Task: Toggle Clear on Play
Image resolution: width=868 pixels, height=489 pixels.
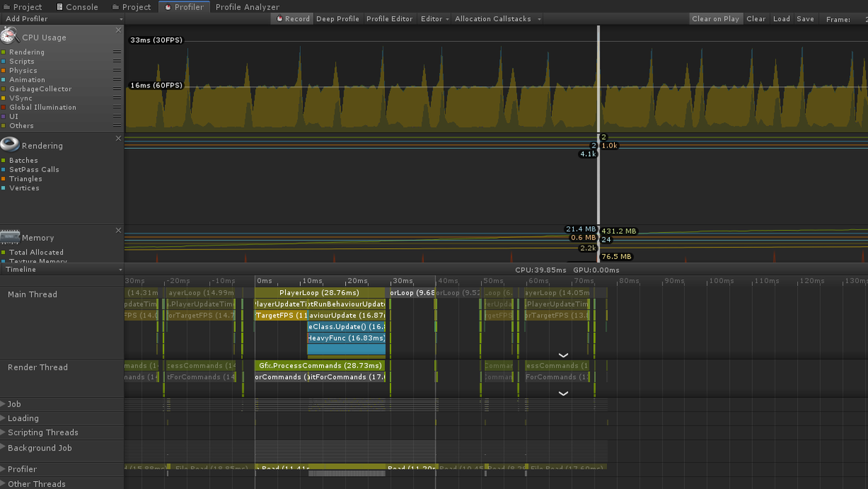Action: click(715, 19)
